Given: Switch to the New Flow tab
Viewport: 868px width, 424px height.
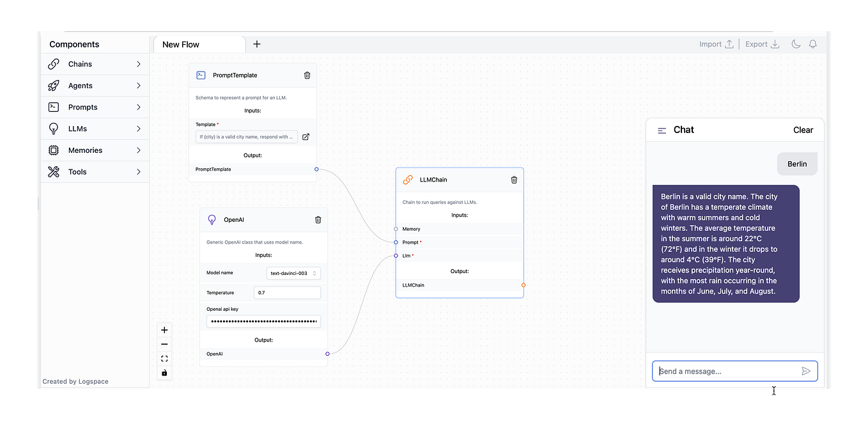Looking at the screenshot, I should [181, 44].
